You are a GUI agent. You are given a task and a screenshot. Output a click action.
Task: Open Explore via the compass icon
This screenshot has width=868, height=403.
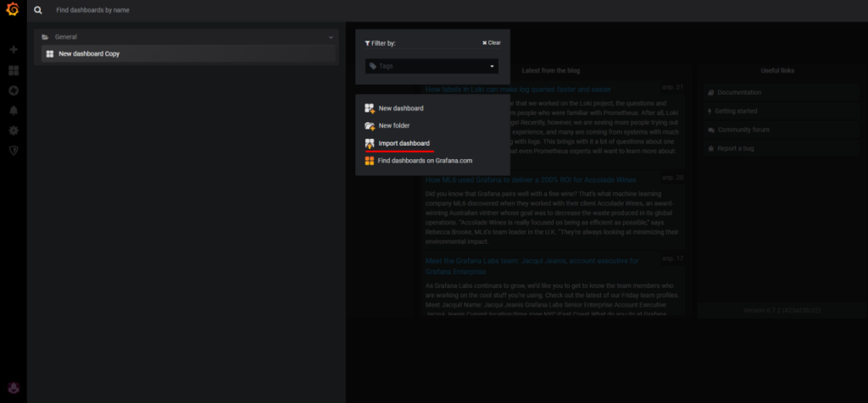click(x=13, y=91)
